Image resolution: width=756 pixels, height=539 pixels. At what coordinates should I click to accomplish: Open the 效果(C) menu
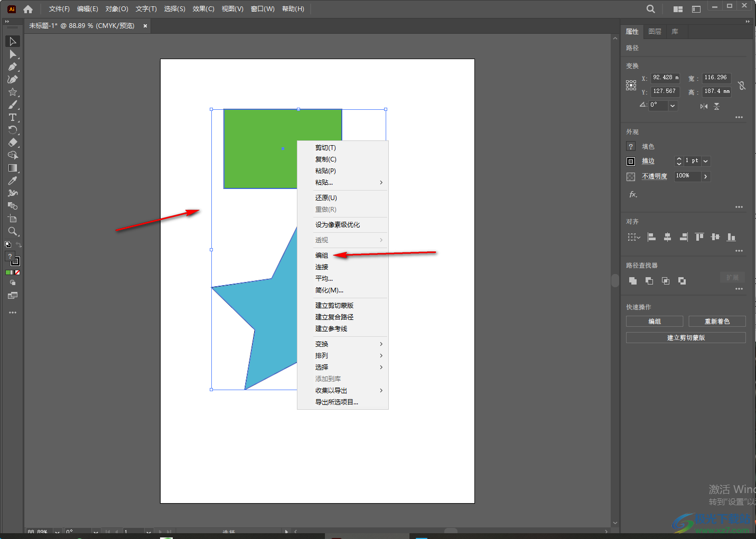tap(203, 9)
